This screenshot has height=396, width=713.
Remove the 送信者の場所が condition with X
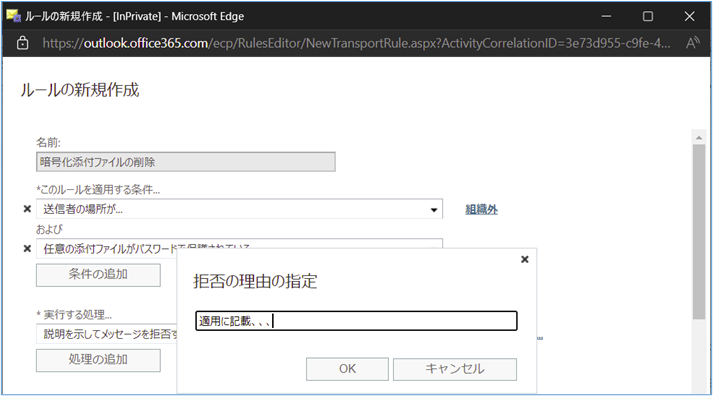tap(27, 209)
